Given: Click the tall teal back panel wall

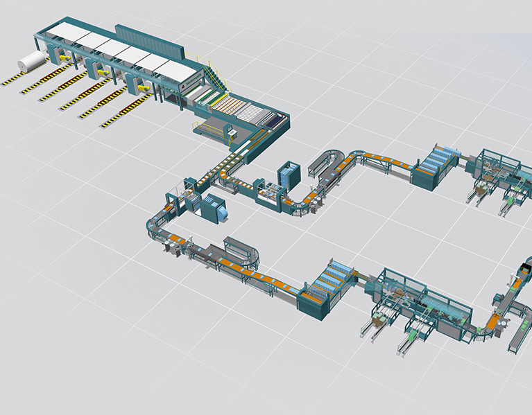Looking at the screenshot, I should (x=149, y=42).
